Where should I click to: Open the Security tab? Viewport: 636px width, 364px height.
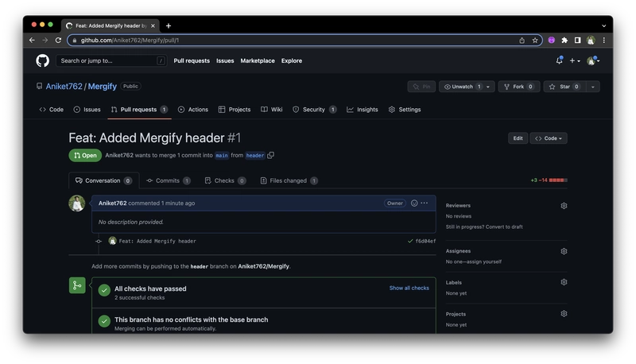pyautogui.click(x=314, y=110)
